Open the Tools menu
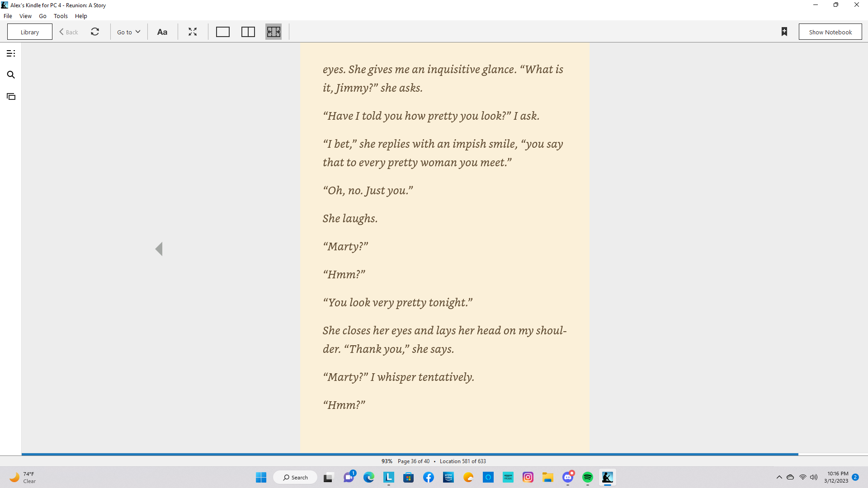This screenshot has height=488, width=868. click(x=61, y=16)
